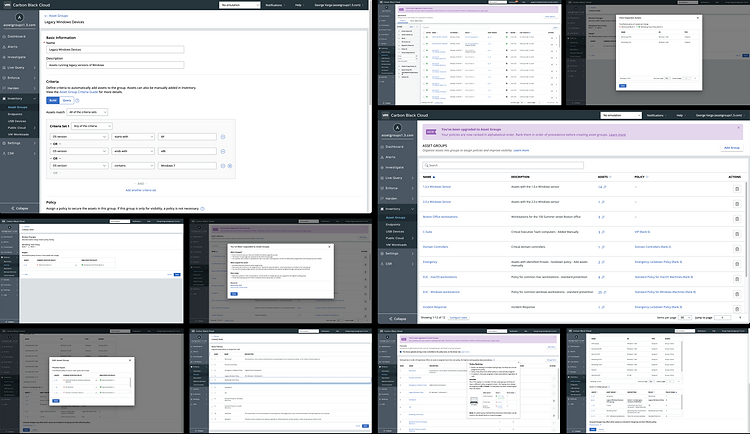750x434 pixels.
Task: Open Alerts in the Legacy Windows Devices window sidebar
Action: tap(12, 47)
